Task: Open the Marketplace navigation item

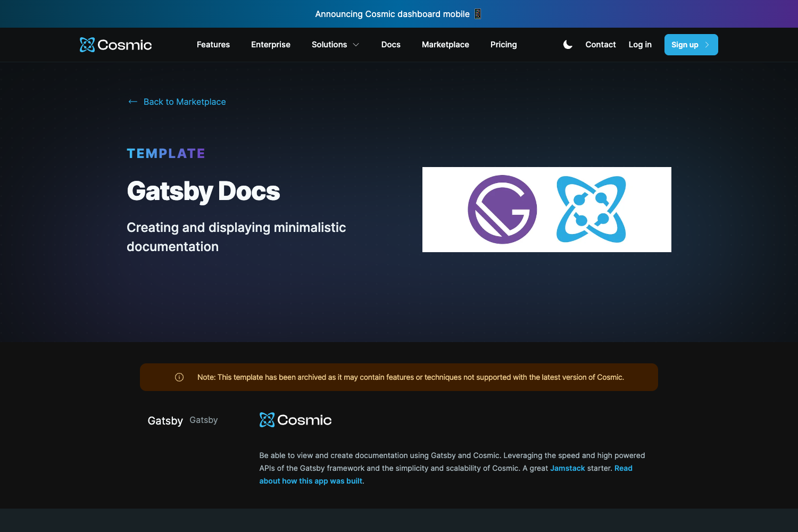Action: (445, 45)
